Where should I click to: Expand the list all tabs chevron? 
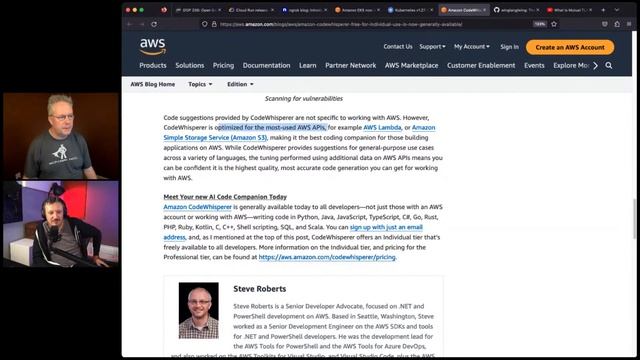(x=617, y=10)
